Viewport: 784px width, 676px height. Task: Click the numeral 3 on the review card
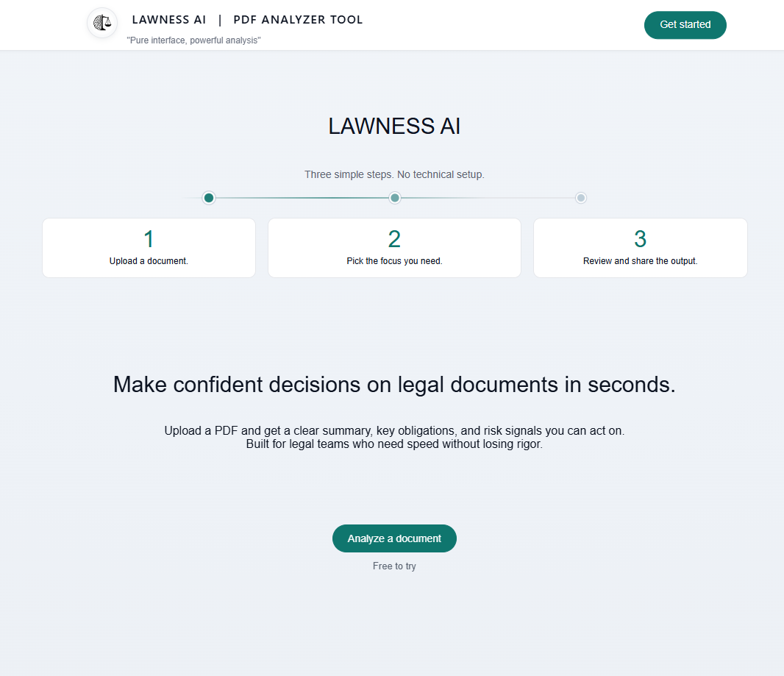point(640,238)
